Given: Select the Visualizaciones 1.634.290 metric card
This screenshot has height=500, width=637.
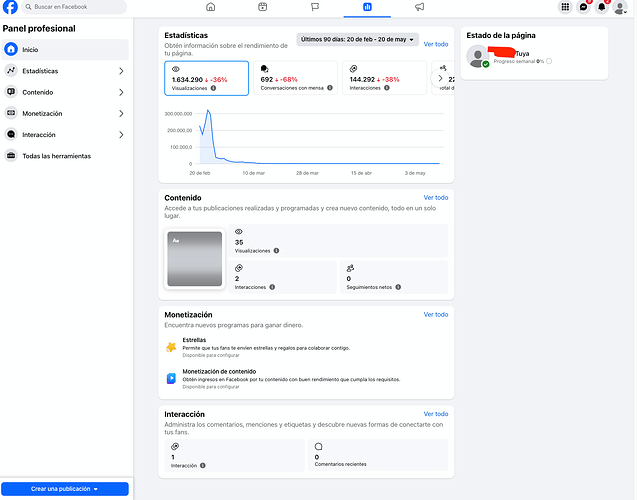Looking at the screenshot, I should [206, 78].
